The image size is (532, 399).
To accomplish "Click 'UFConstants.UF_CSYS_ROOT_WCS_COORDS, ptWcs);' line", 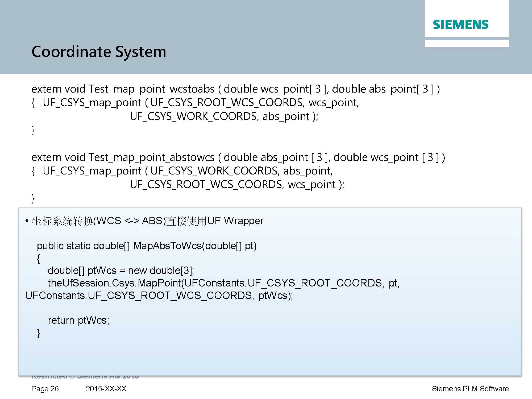I will 159,296.
